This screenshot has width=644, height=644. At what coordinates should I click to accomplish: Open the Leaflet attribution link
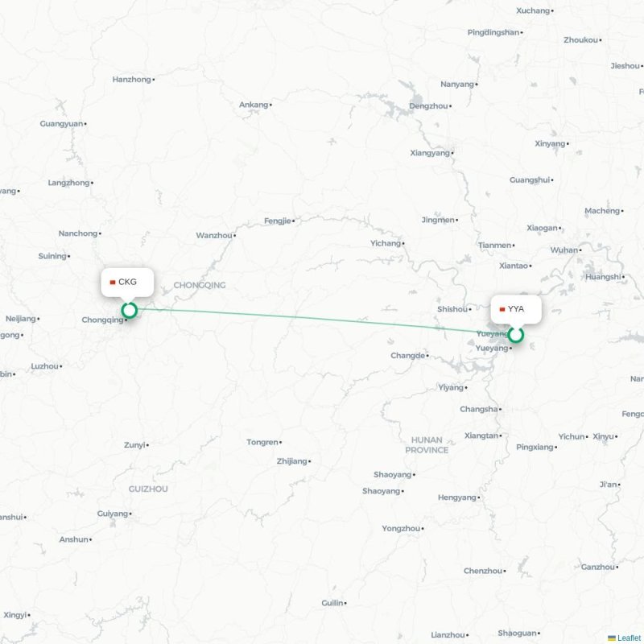click(630, 638)
